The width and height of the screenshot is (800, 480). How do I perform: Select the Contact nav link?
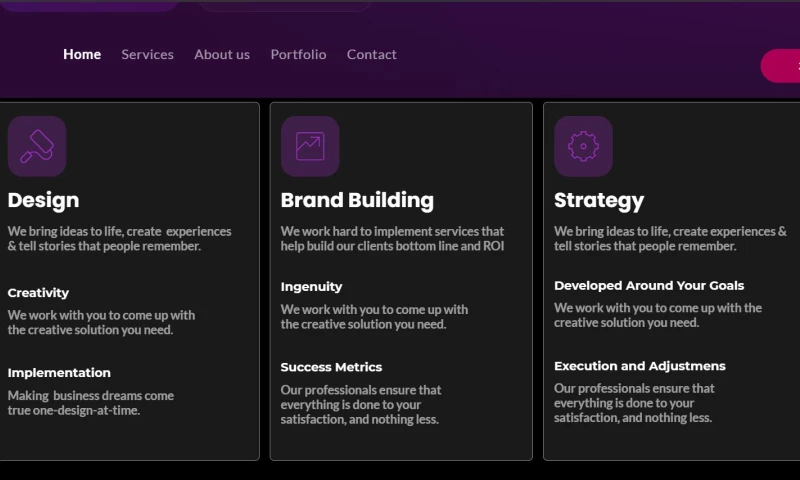tap(372, 54)
